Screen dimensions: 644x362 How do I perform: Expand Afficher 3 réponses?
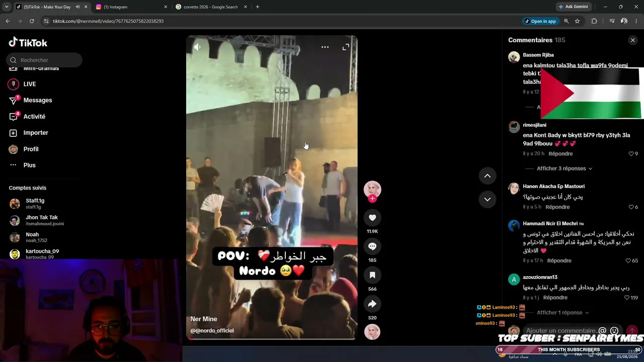(565, 168)
